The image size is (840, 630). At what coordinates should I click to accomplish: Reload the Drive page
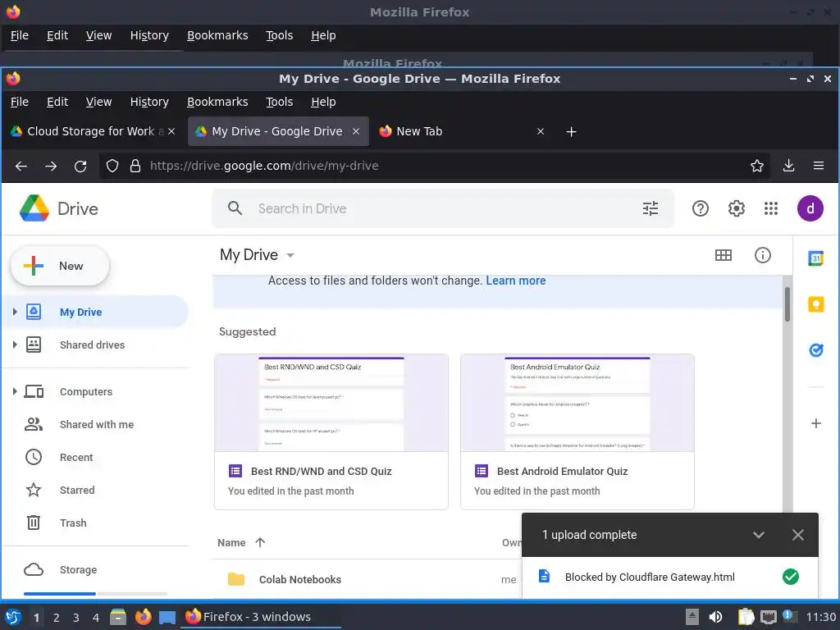pos(80,166)
